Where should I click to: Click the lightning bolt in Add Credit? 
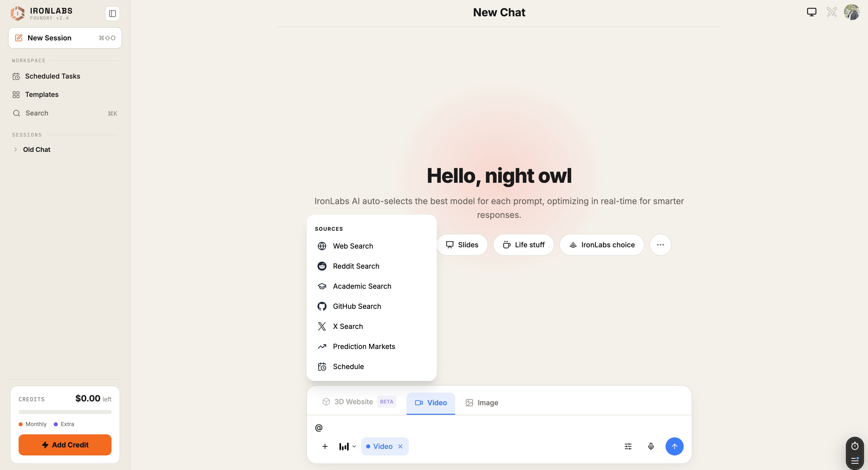[x=45, y=445]
